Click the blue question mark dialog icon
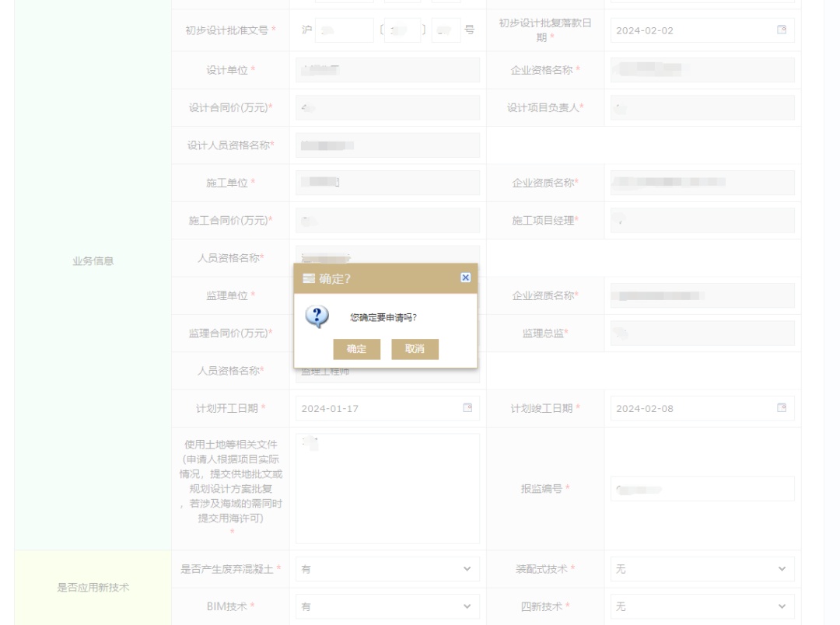This screenshot has width=840, height=625. click(x=317, y=316)
